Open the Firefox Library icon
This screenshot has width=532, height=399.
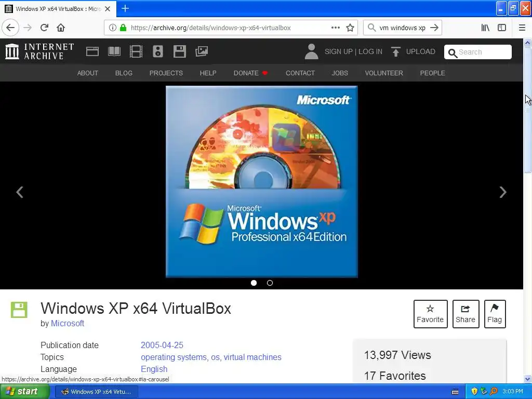tap(486, 28)
